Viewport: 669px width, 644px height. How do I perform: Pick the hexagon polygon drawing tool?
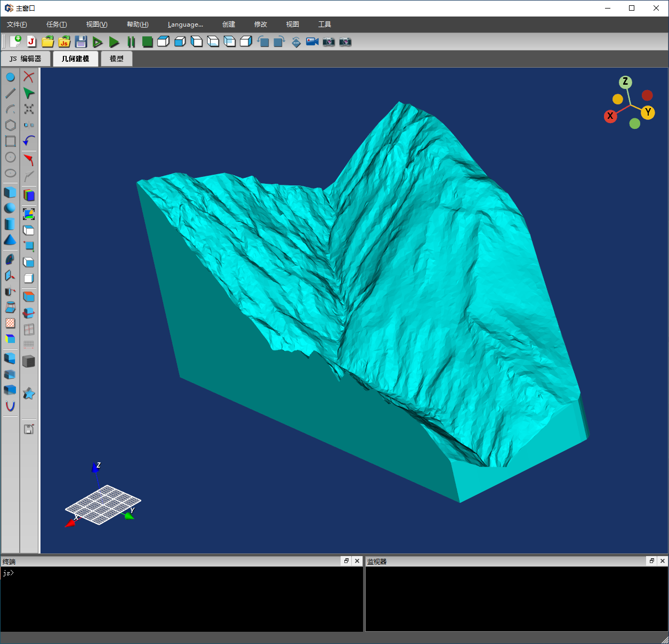click(x=10, y=125)
